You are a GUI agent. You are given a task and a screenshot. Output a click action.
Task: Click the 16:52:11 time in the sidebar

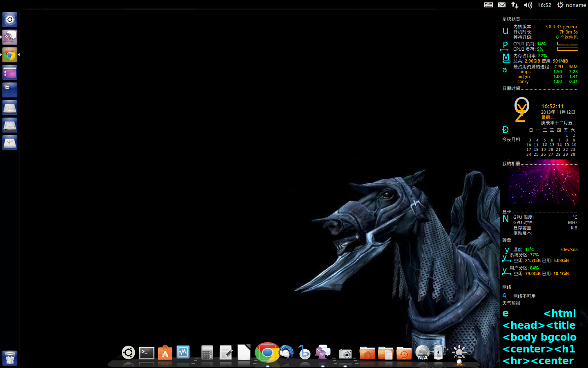552,106
